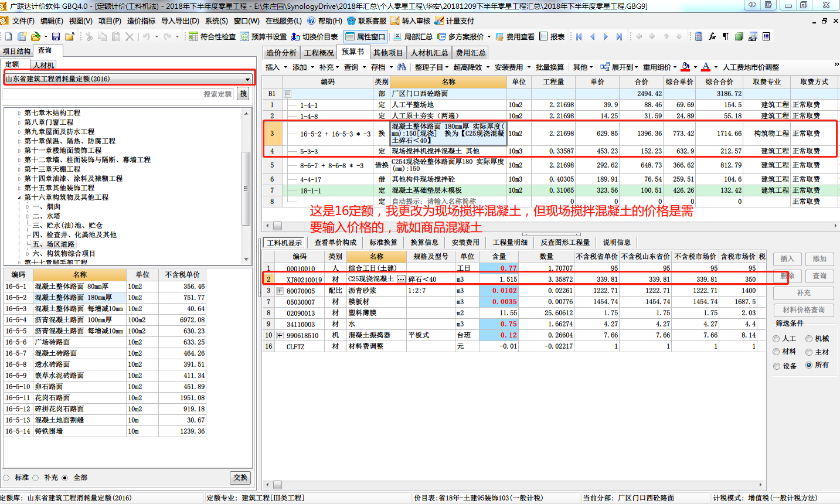The image size is (840, 504).
Task: Click the paragraph mark icon
Action: (x=726, y=36)
